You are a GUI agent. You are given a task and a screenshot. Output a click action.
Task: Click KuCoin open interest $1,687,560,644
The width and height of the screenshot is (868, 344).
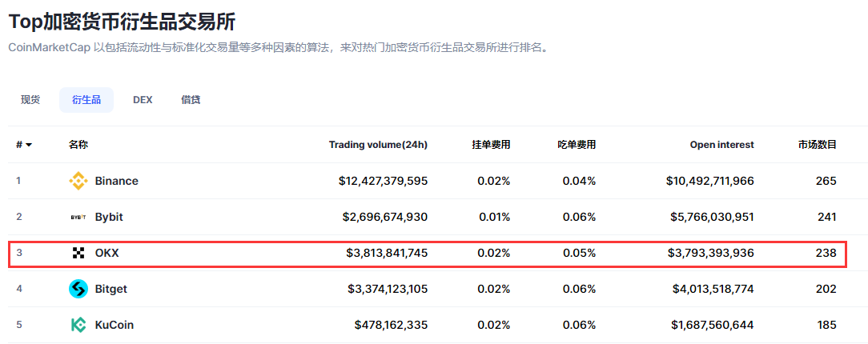click(x=713, y=325)
